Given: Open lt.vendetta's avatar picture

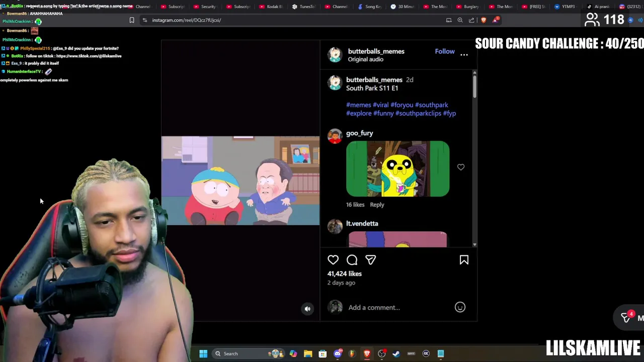Looking at the screenshot, I should [x=335, y=226].
